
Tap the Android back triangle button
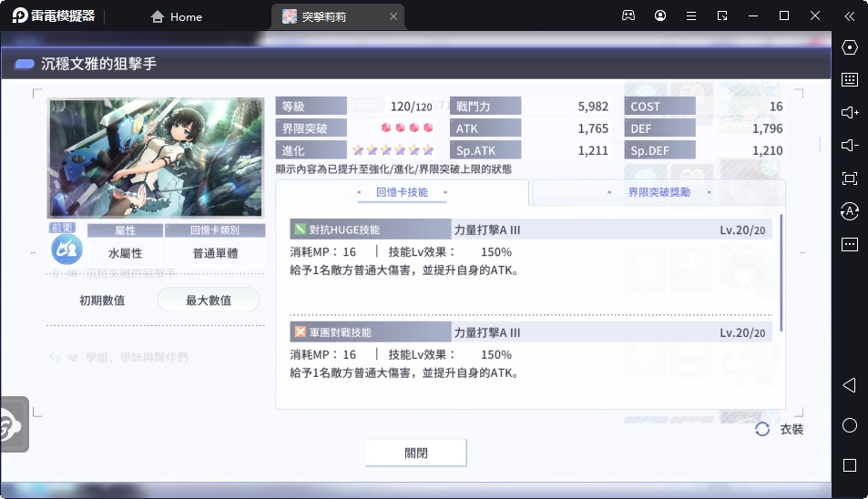(850, 385)
